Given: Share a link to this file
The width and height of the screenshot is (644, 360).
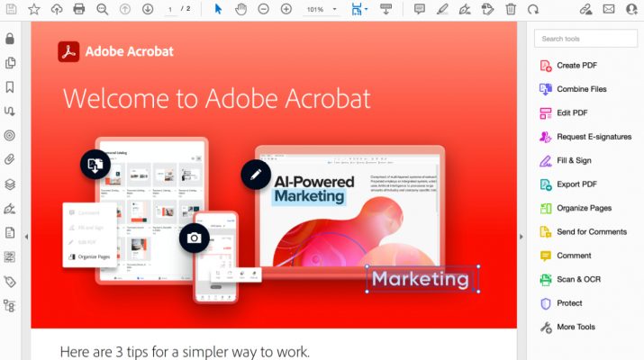Looking at the screenshot, I should [x=585, y=9].
